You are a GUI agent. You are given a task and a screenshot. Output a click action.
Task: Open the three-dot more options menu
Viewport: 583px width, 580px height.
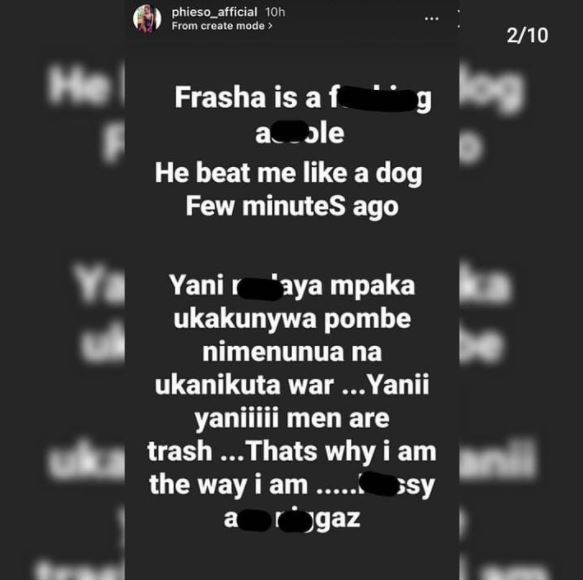(432, 19)
